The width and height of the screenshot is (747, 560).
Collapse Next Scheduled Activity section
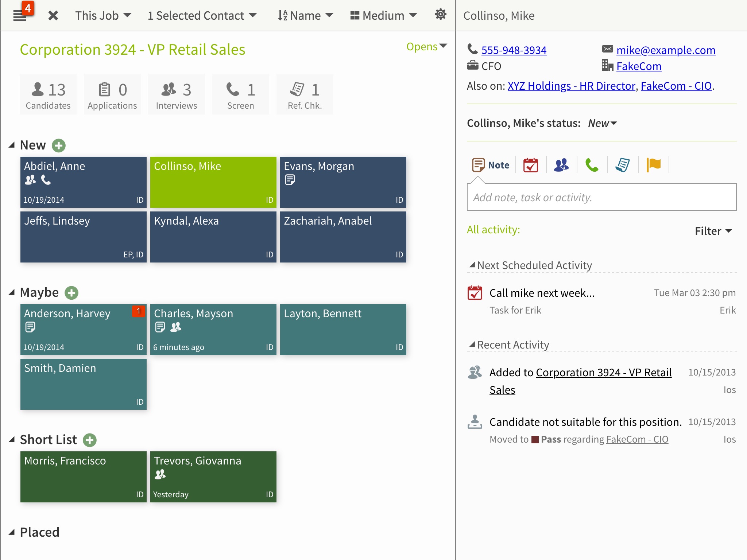tap(472, 265)
